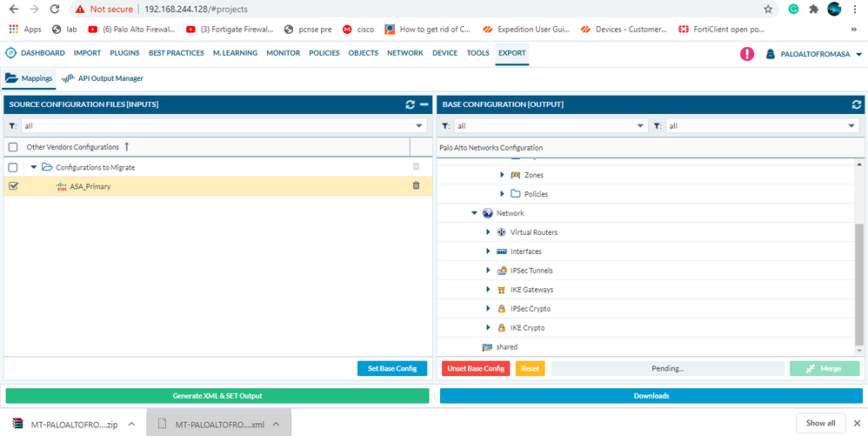Click the Set Base Config button
Screen dimensions: 868x436
pyautogui.click(x=392, y=368)
